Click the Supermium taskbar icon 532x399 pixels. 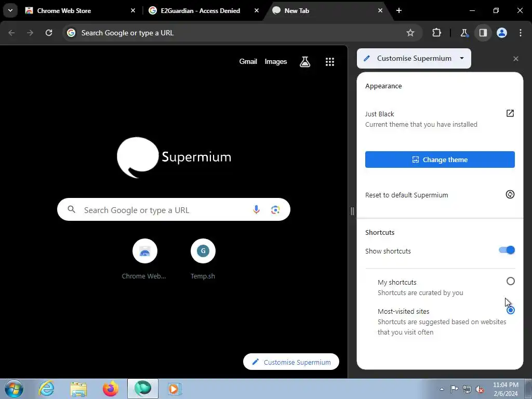point(143,389)
